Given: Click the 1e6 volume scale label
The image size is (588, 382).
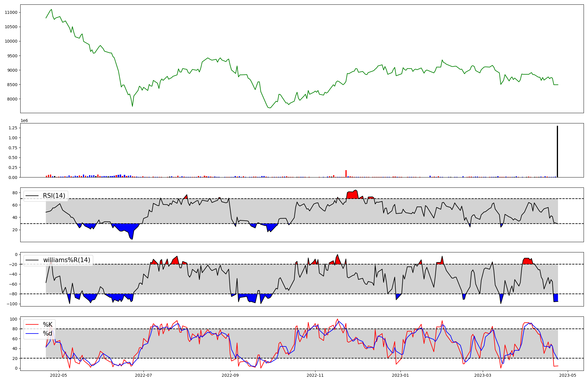Looking at the screenshot, I should [24, 120].
